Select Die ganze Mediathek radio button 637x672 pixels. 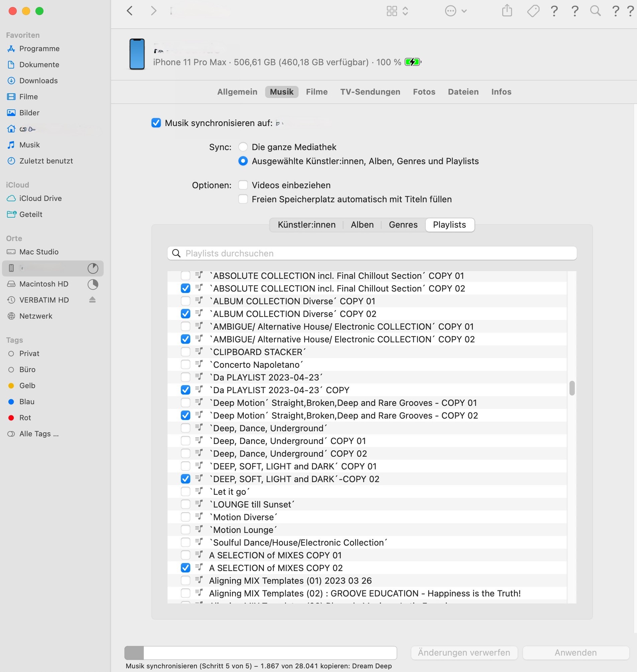(243, 147)
